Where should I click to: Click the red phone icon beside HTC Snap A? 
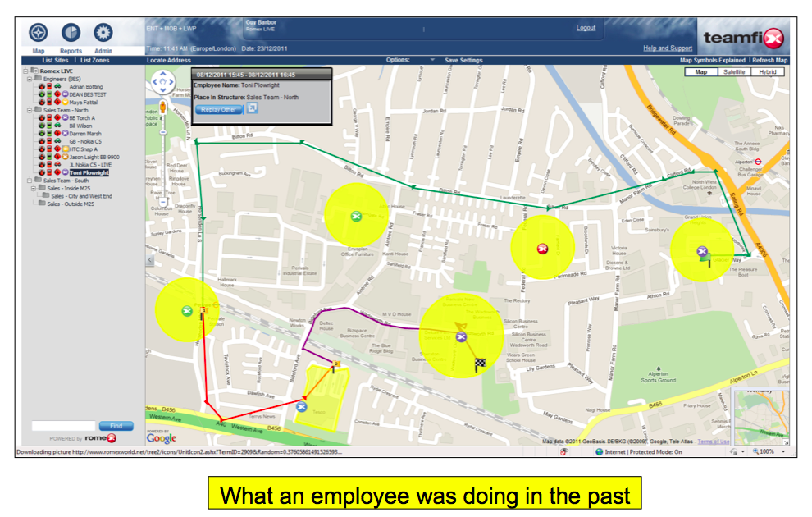49,149
